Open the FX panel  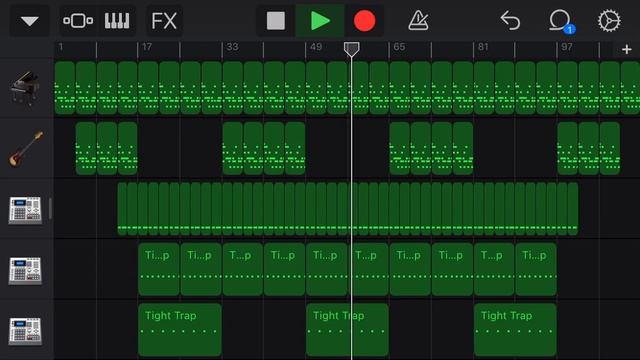(x=164, y=21)
